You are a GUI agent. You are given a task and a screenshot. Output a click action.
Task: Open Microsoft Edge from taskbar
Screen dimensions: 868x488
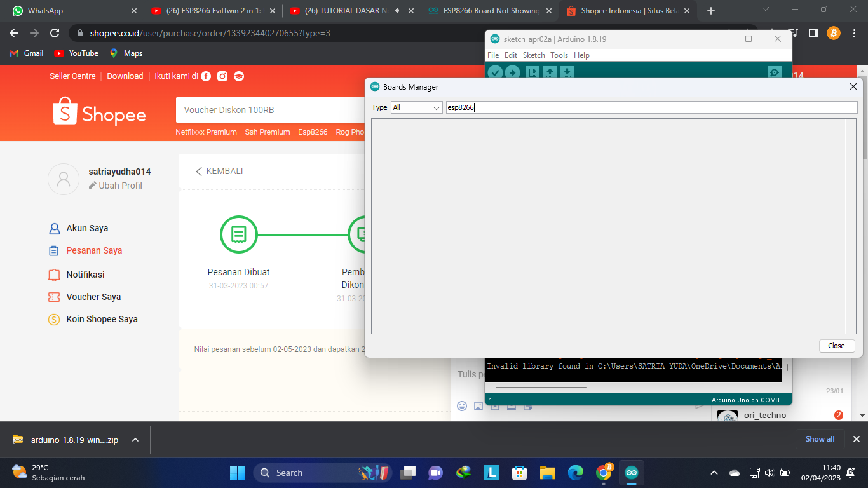576,473
